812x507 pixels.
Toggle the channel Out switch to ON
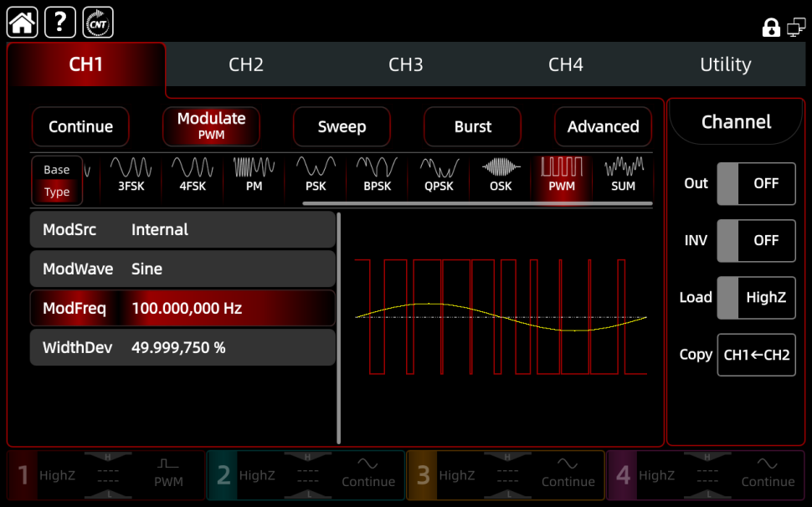[756, 183]
